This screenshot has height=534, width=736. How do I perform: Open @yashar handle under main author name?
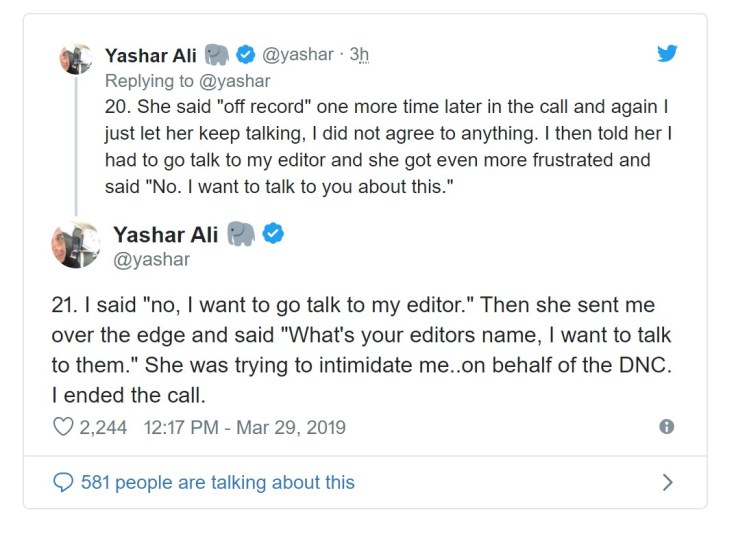point(152,260)
